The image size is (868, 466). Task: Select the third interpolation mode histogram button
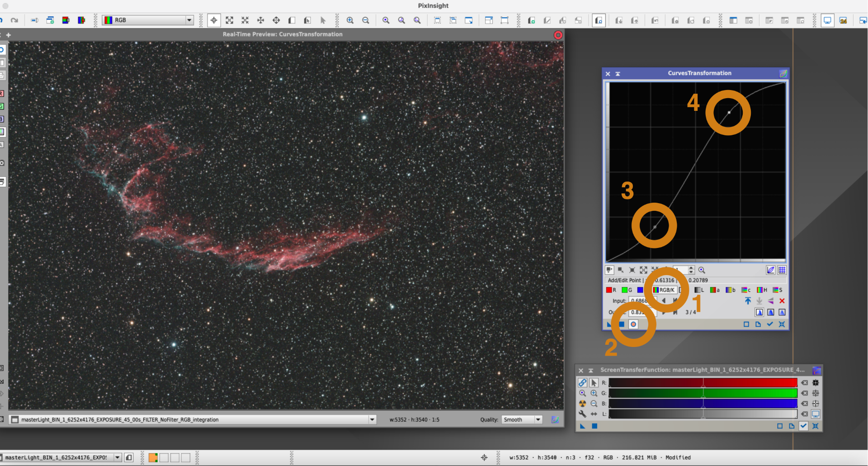pos(782,312)
